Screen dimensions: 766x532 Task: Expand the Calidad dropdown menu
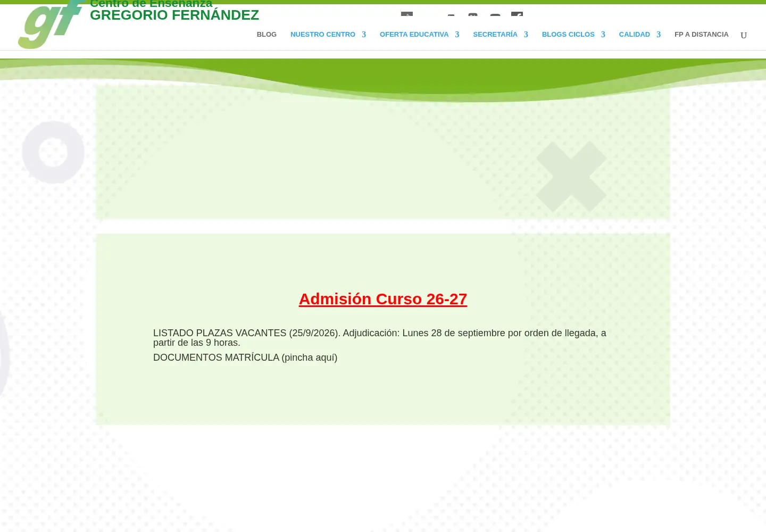tap(640, 35)
